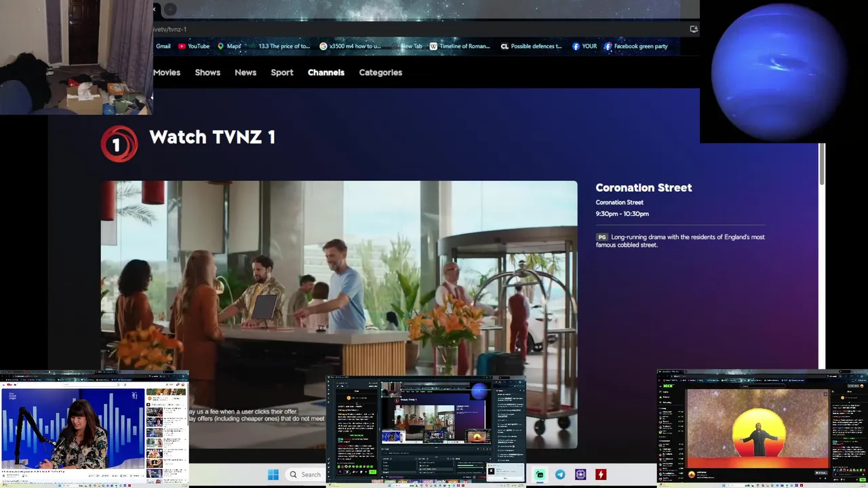Open the Maps bookmark
The image size is (868, 488).
(229, 46)
